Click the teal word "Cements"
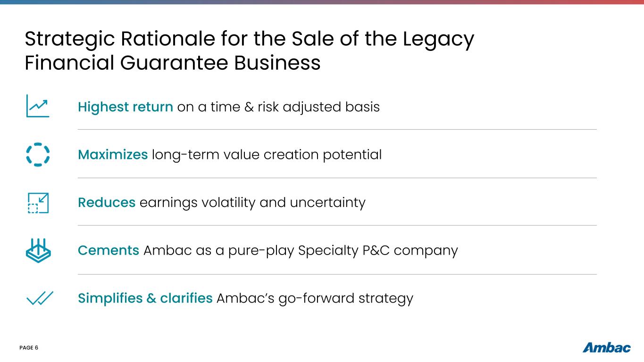The height and width of the screenshot is (362, 644). point(109,250)
